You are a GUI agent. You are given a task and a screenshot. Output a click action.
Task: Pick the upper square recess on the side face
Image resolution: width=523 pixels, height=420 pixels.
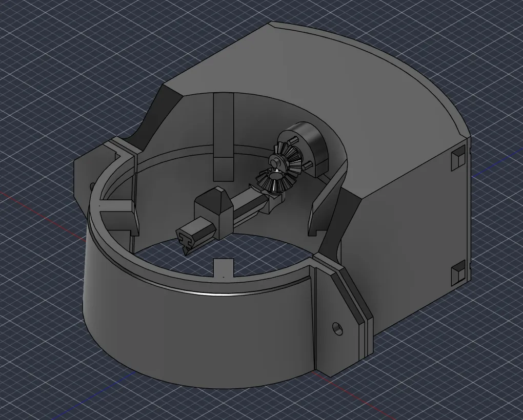458,158
